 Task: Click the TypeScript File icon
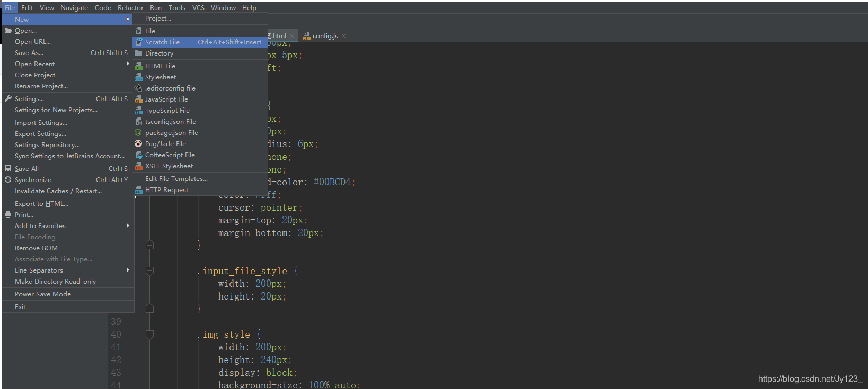(x=138, y=110)
